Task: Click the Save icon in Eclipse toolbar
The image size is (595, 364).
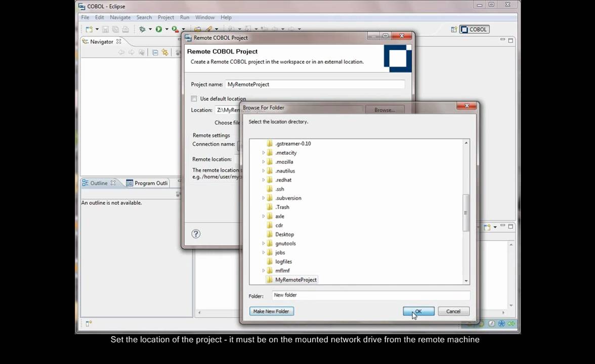Action: [x=105, y=29]
